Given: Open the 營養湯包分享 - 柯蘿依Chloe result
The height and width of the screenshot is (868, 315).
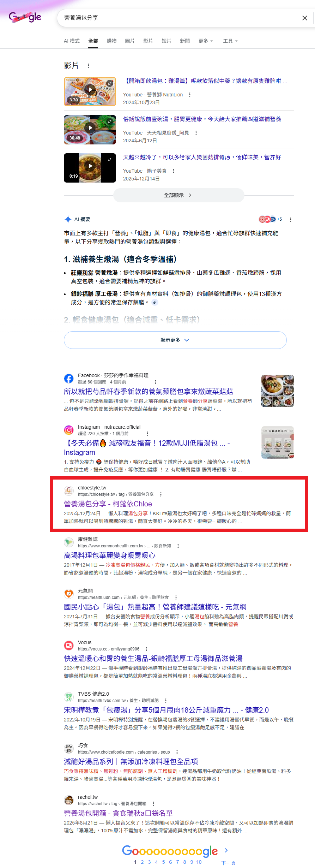Looking at the screenshot, I should coord(108,504).
